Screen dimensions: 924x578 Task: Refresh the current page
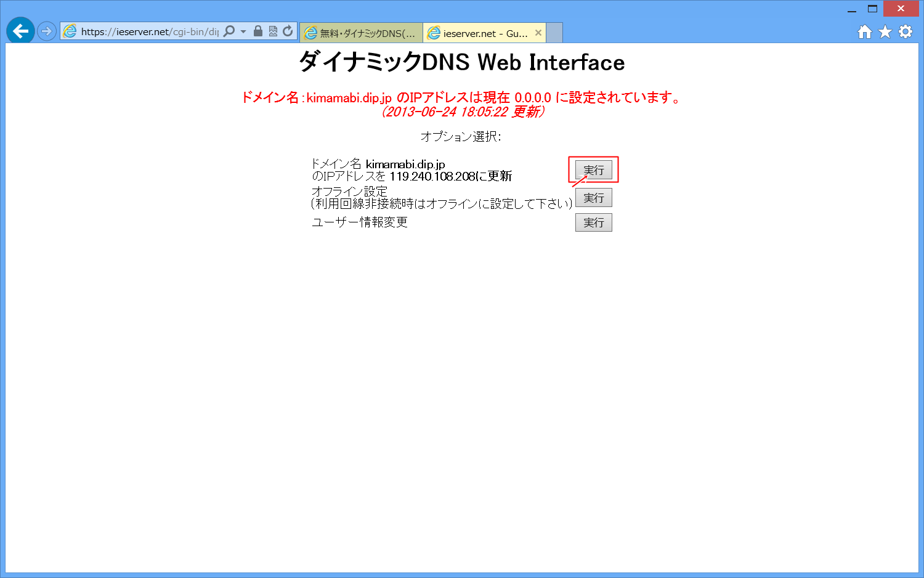287,31
